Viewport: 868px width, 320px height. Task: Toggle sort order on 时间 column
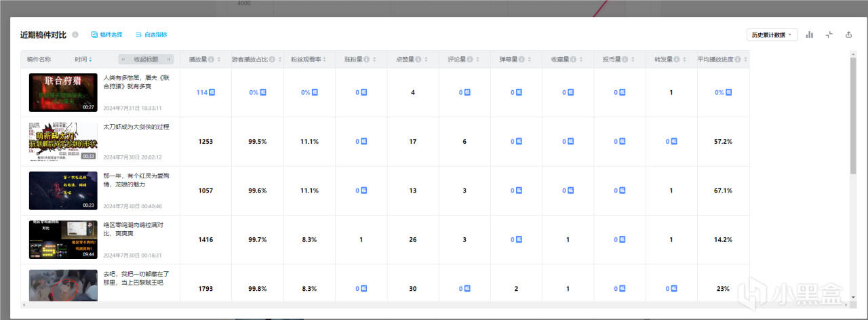pos(90,60)
